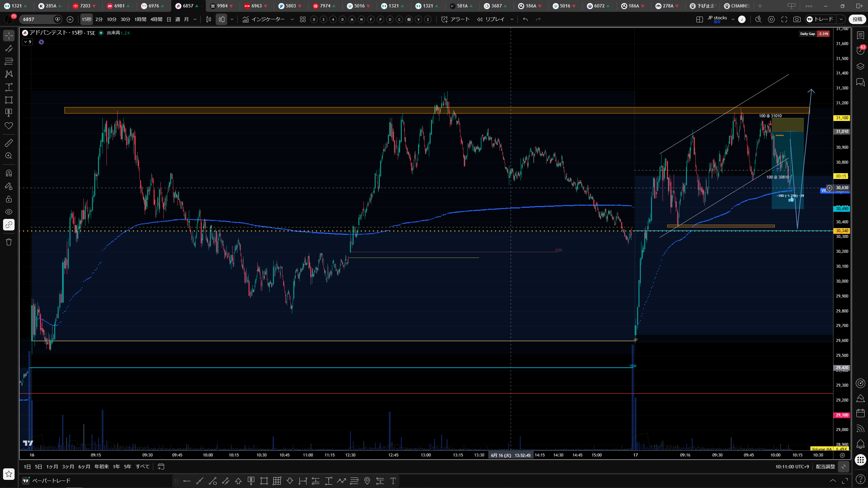Open the alerts bell panel

point(860,444)
